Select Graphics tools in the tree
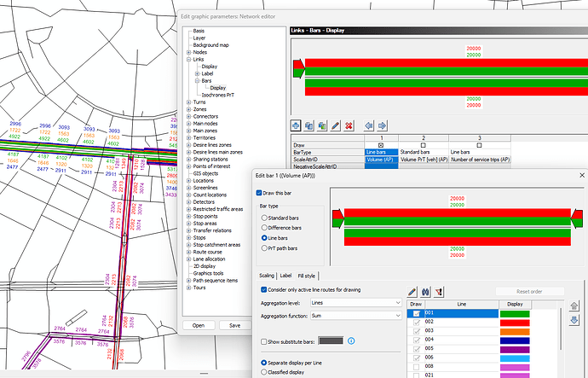The height and width of the screenshot is (378, 588). point(208,273)
